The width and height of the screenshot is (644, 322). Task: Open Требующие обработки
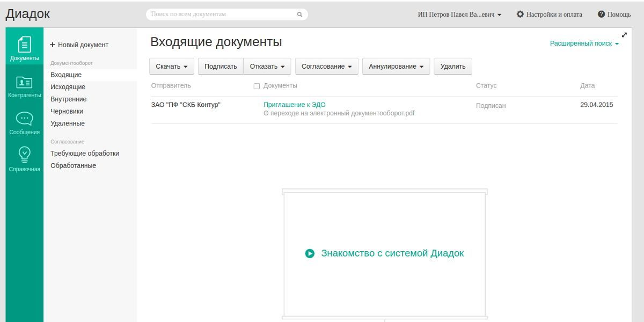(x=85, y=153)
